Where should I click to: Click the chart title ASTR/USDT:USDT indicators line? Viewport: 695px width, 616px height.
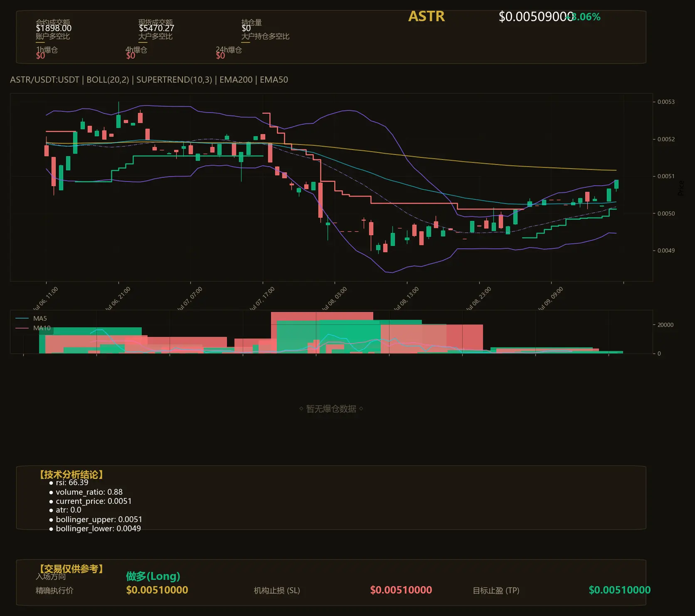click(149, 80)
